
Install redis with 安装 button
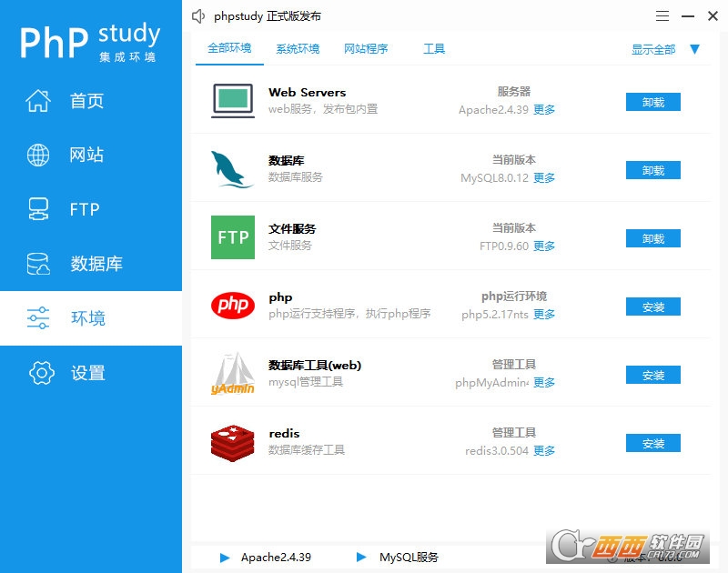coord(653,443)
